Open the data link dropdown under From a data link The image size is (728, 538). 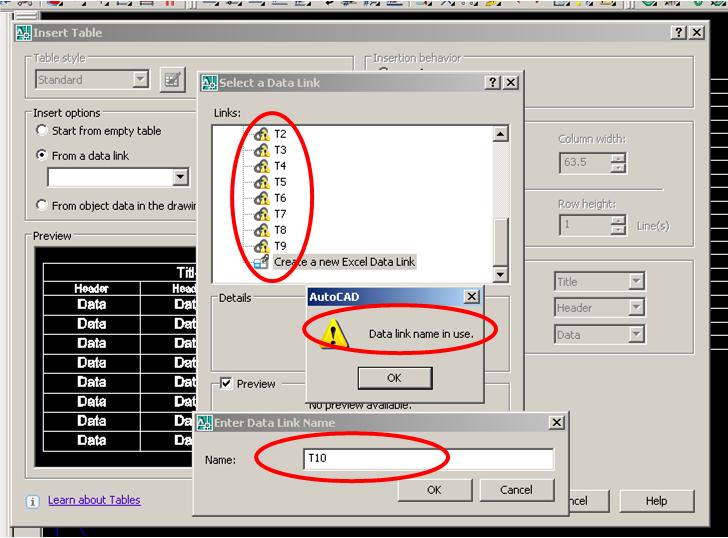[x=181, y=177]
